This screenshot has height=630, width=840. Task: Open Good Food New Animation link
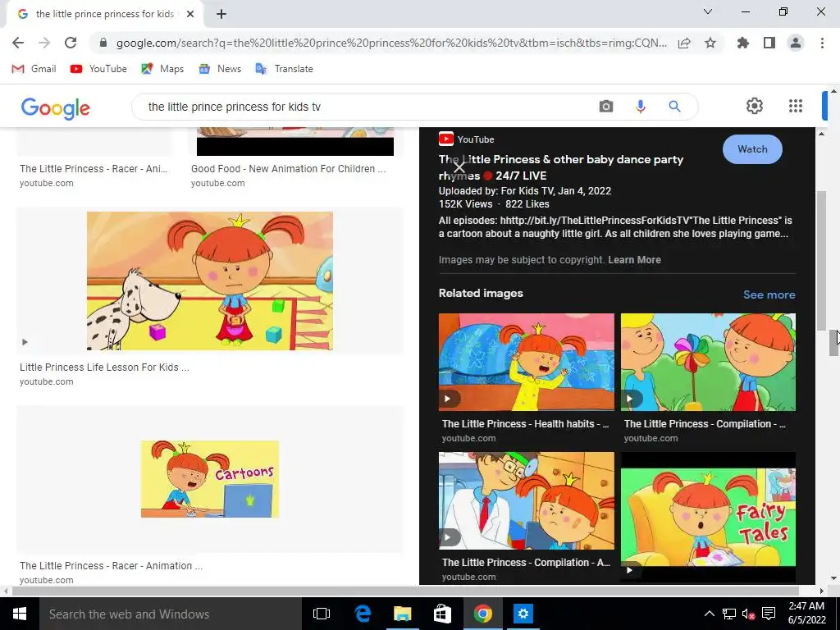click(x=288, y=169)
